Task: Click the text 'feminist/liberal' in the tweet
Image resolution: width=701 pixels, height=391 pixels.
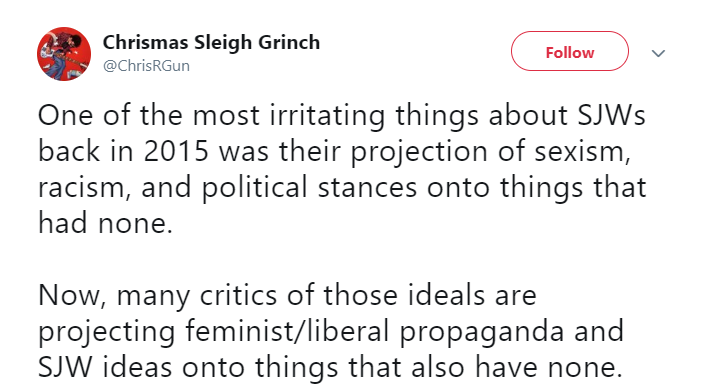Action: pos(287,332)
